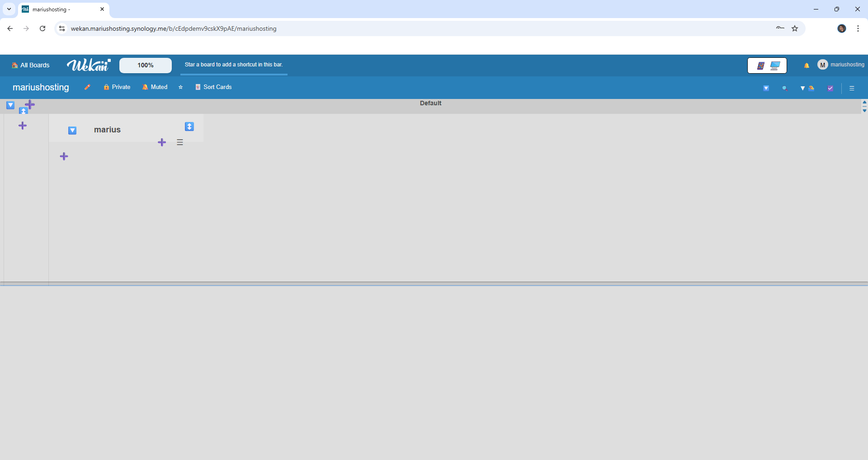Open the marius list actions menu
The width and height of the screenshot is (868, 460).
tap(180, 142)
